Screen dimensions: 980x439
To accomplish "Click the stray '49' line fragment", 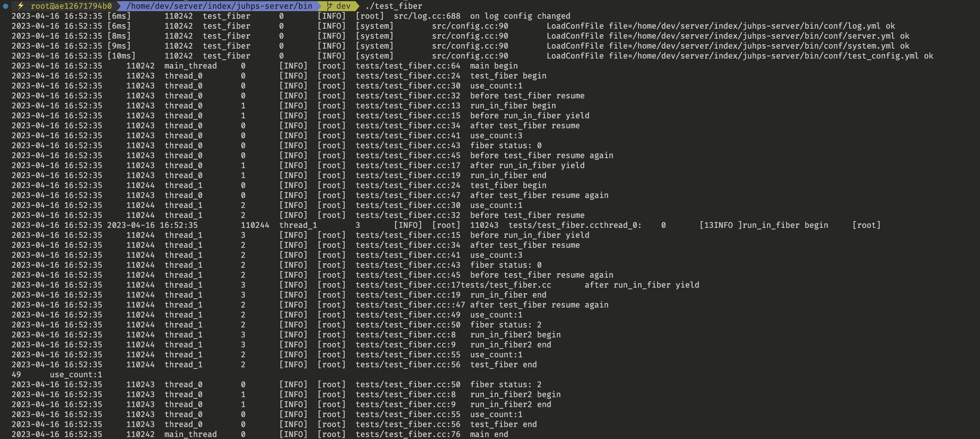I will click(x=16, y=374).
